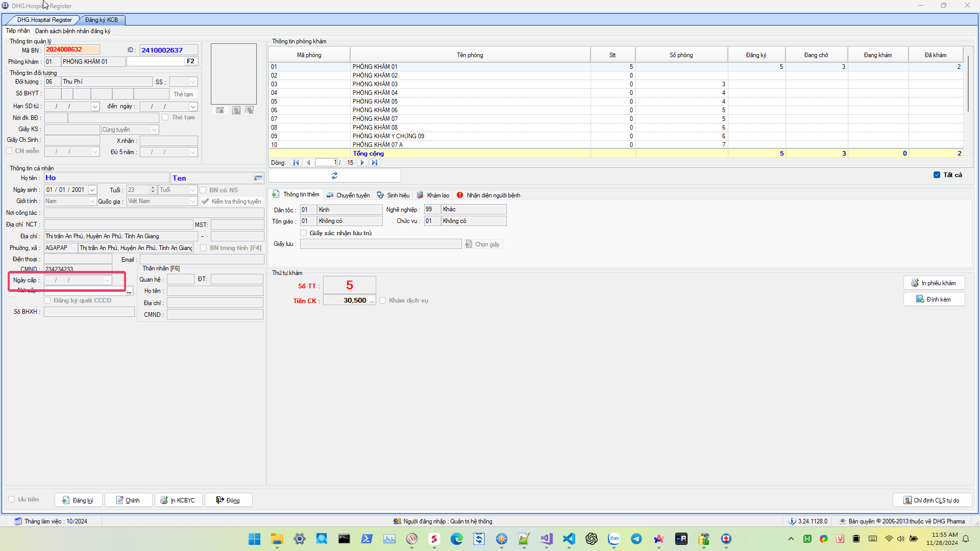Viewport: 980px width, 551px height.
Task: Click the blue refresh arrows button
Action: [334, 176]
